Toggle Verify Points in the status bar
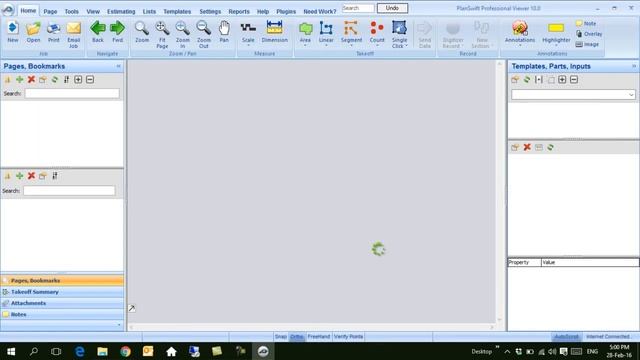 tap(348, 336)
